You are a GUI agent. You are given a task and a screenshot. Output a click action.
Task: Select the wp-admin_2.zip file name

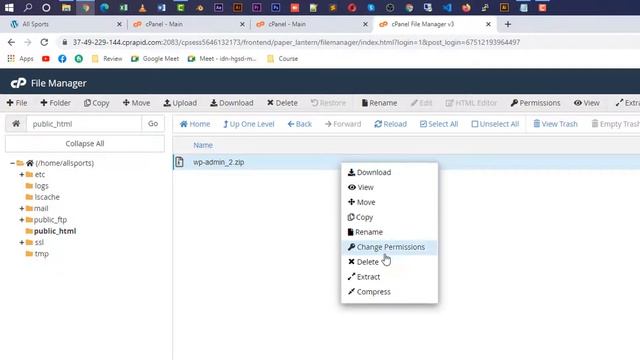point(218,162)
